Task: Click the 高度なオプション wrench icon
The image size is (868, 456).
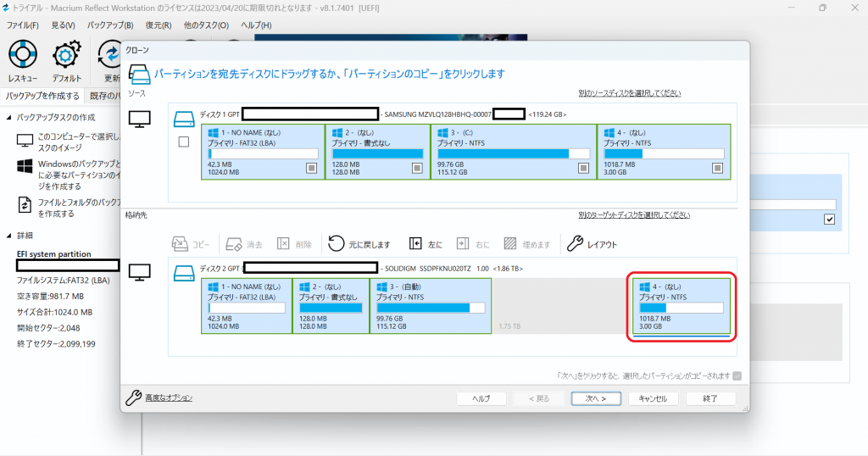Action: click(x=133, y=398)
